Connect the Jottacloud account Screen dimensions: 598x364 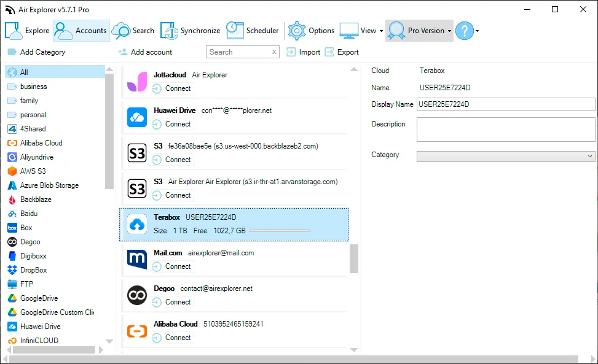(x=172, y=88)
